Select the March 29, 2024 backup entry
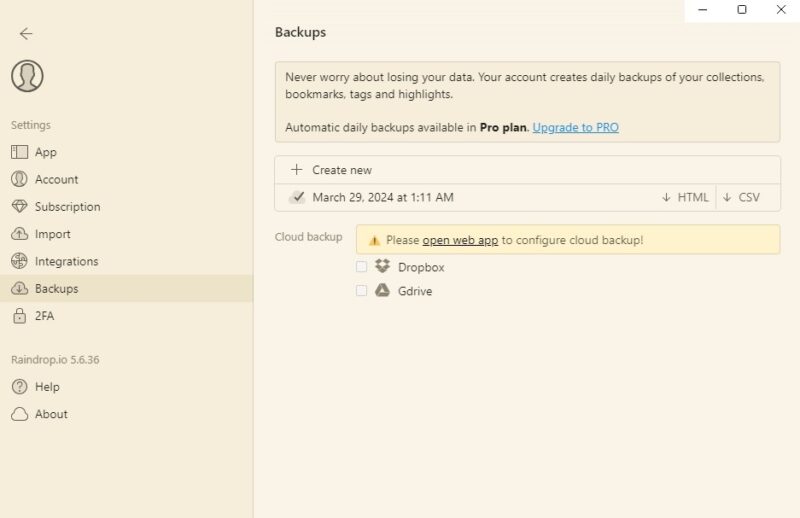800x518 pixels. coord(383,198)
